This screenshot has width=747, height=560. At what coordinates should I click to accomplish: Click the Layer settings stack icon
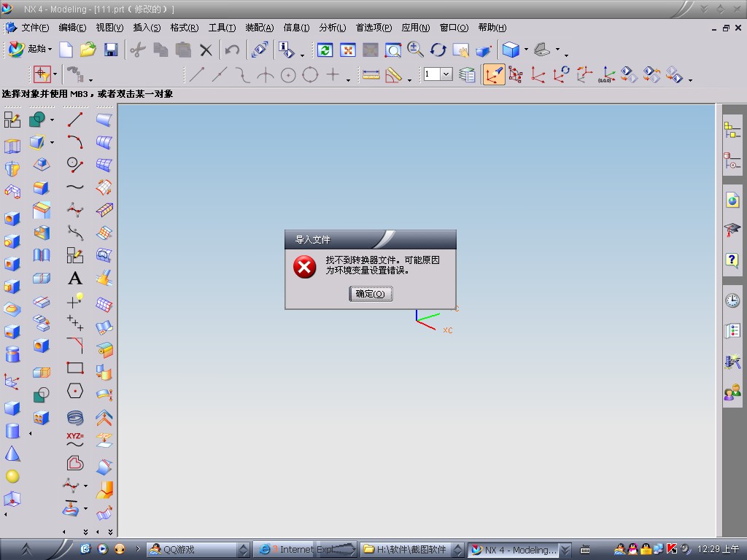point(468,74)
